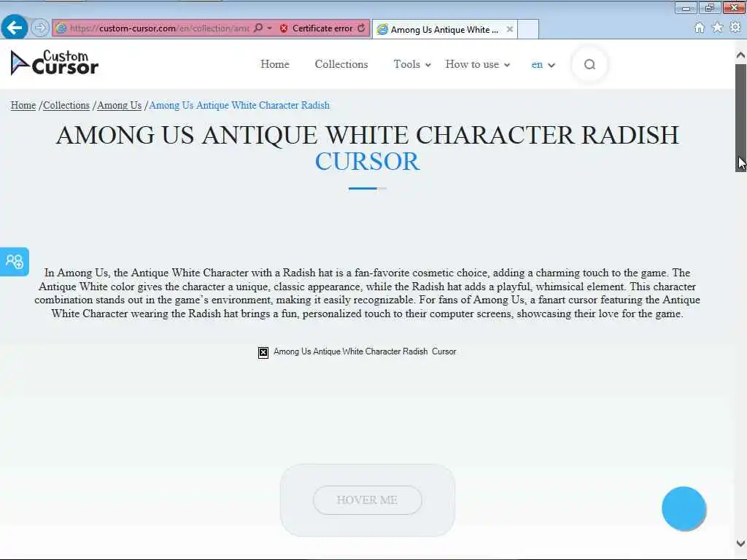The width and height of the screenshot is (747, 560).
Task: Click the Internet Explorer page icon in address bar
Action: 61,28
